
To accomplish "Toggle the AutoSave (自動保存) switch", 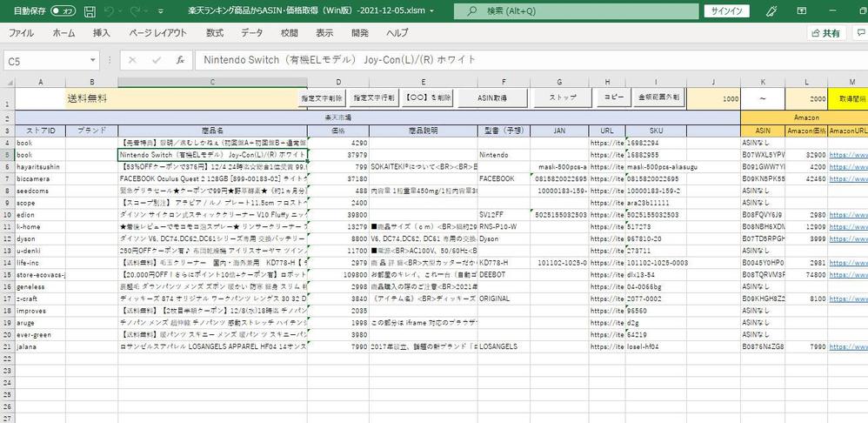I will (x=63, y=11).
